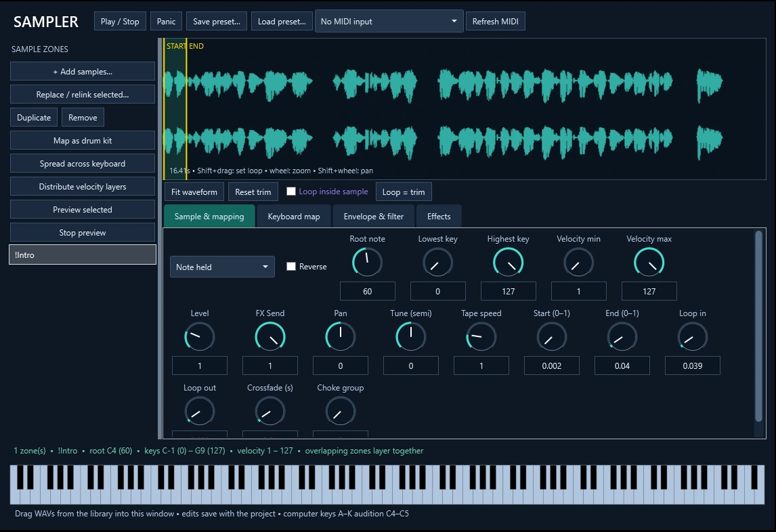The image size is (776, 532).
Task: Click Refresh MIDI
Action: click(x=496, y=21)
